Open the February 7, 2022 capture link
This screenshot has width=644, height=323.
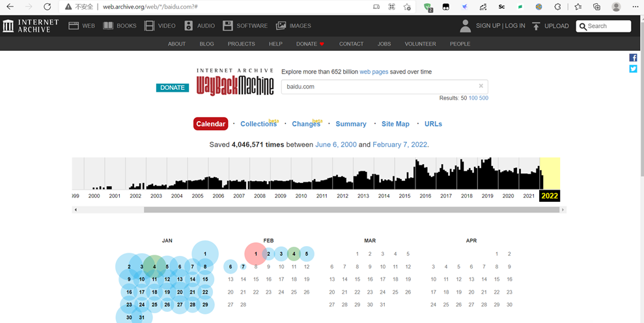point(400,145)
